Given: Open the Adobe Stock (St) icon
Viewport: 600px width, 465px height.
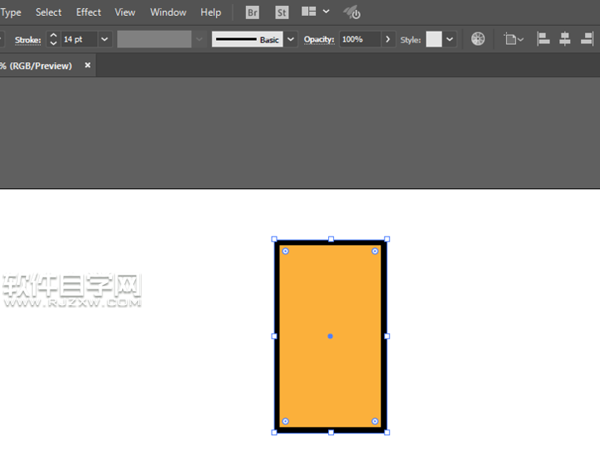Looking at the screenshot, I should click(x=282, y=13).
